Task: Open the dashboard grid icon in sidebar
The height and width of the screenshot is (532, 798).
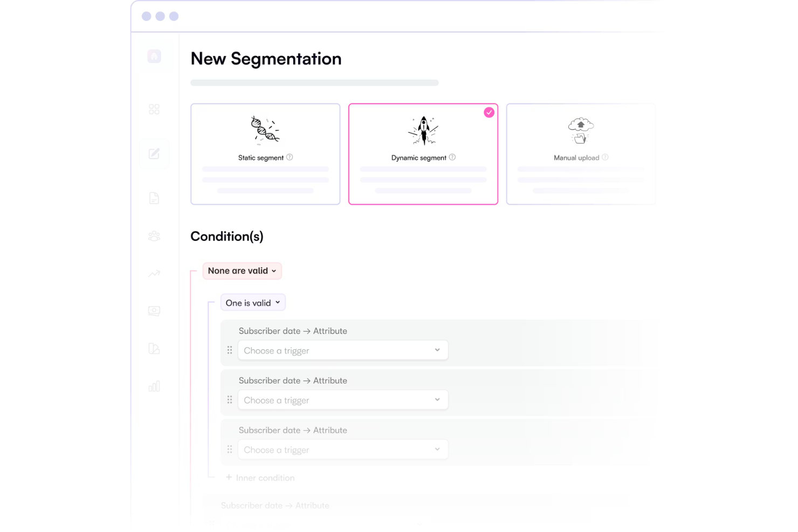Action: 154,109
